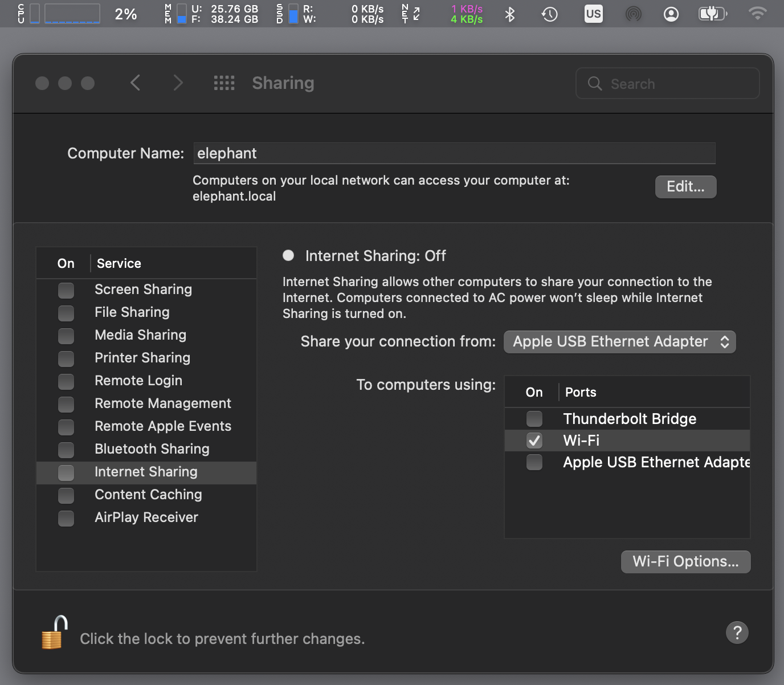784x685 pixels.
Task: Click the Wi-Fi icon in menu bar
Action: click(x=757, y=14)
